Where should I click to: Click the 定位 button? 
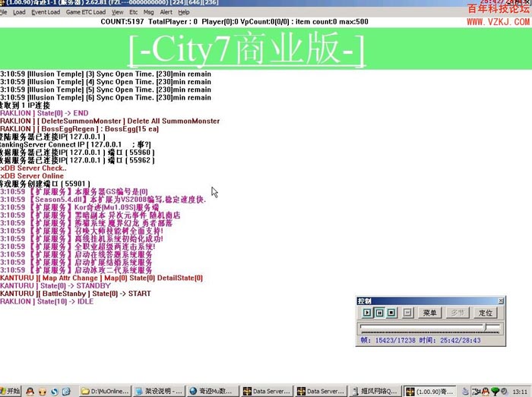(x=485, y=312)
